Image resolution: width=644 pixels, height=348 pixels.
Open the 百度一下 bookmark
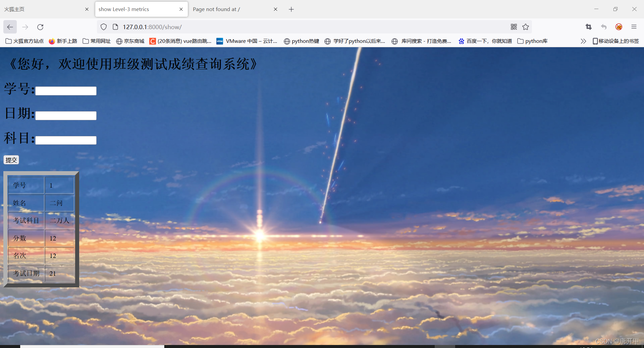point(485,41)
